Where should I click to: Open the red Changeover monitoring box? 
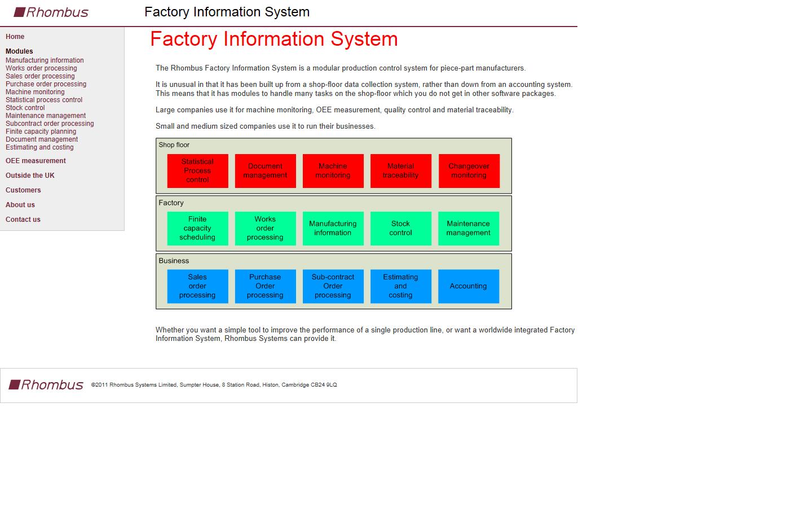469,171
